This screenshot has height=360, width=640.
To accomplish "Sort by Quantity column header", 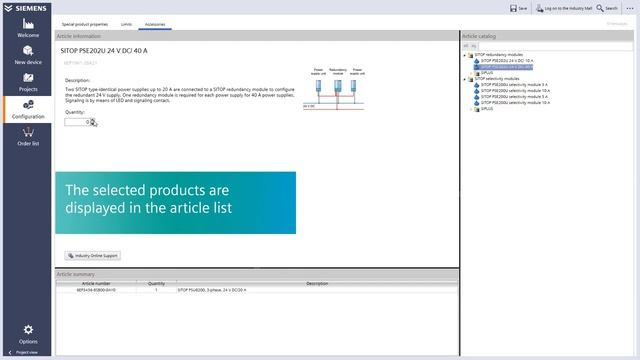I will 156,283.
